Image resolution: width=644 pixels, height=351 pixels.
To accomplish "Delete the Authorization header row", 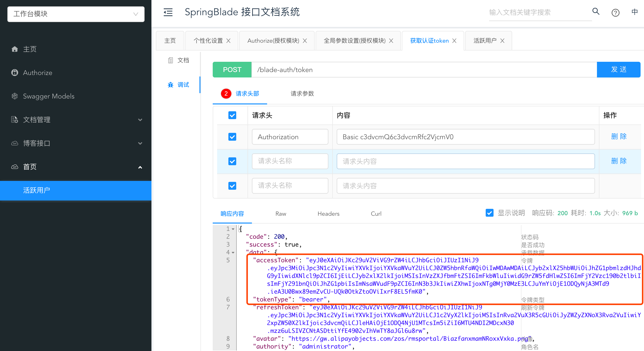I will [619, 137].
